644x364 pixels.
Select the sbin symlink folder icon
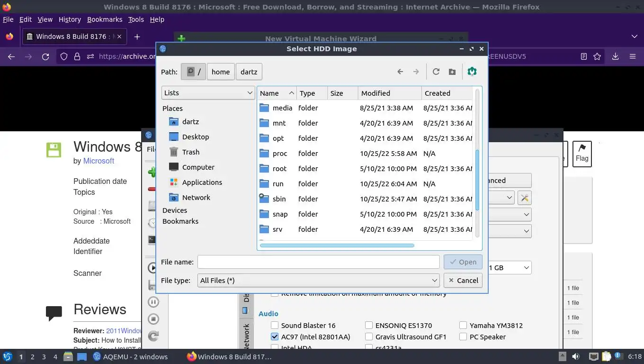(x=264, y=199)
